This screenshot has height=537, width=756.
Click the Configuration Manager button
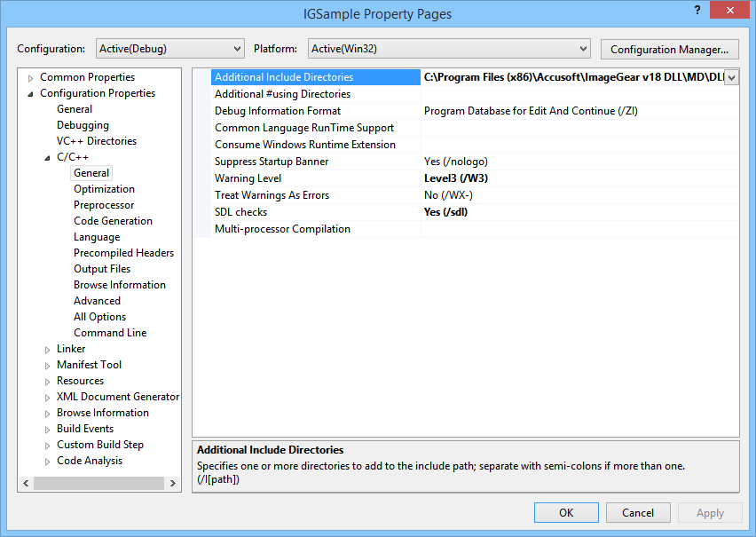669,49
